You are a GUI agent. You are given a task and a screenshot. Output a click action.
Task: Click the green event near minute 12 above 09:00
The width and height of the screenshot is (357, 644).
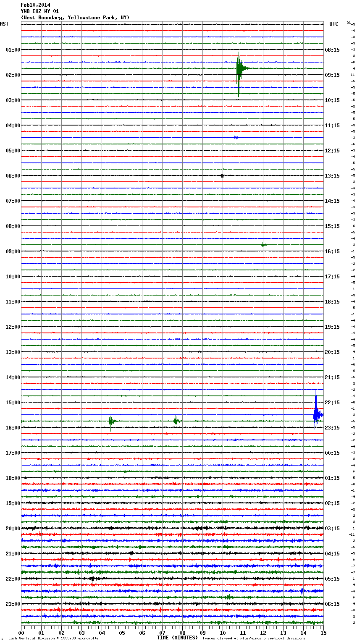pyautogui.click(x=263, y=245)
